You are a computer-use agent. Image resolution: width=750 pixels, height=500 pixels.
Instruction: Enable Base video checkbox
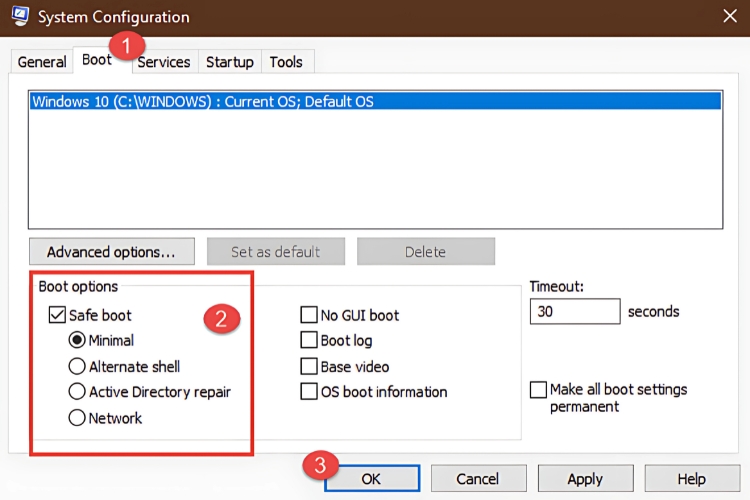[309, 367]
